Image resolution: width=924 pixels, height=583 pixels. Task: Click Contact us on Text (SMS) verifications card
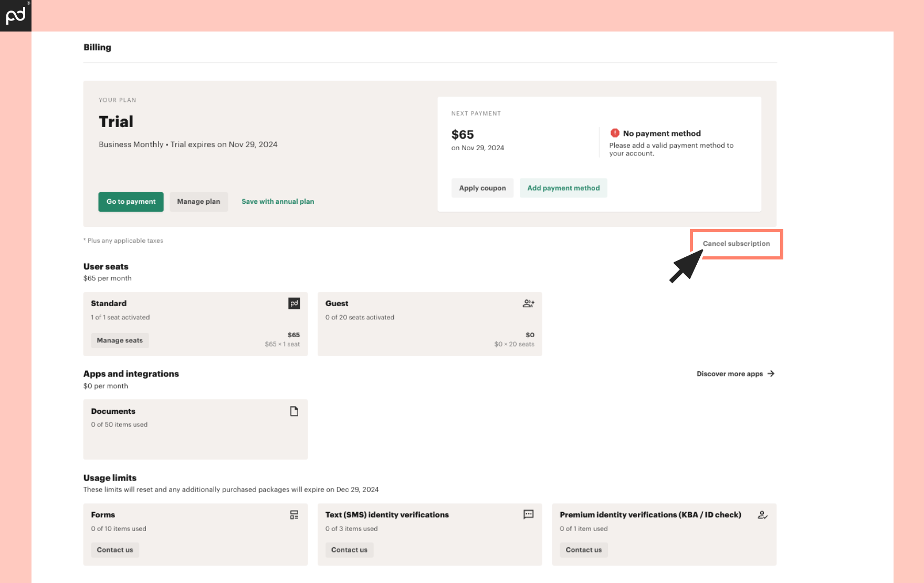click(349, 550)
